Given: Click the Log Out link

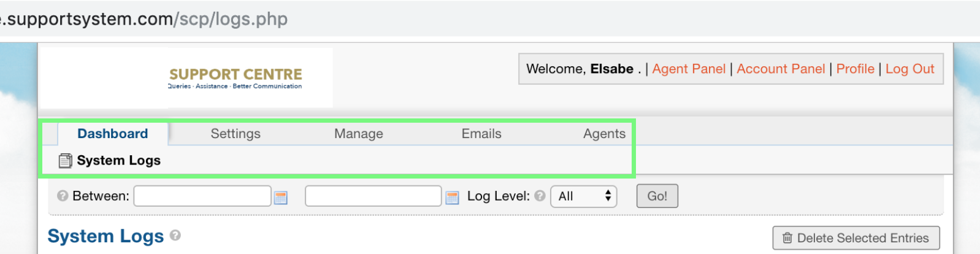Looking at the screenshot, I should click(x=910, y=69).
